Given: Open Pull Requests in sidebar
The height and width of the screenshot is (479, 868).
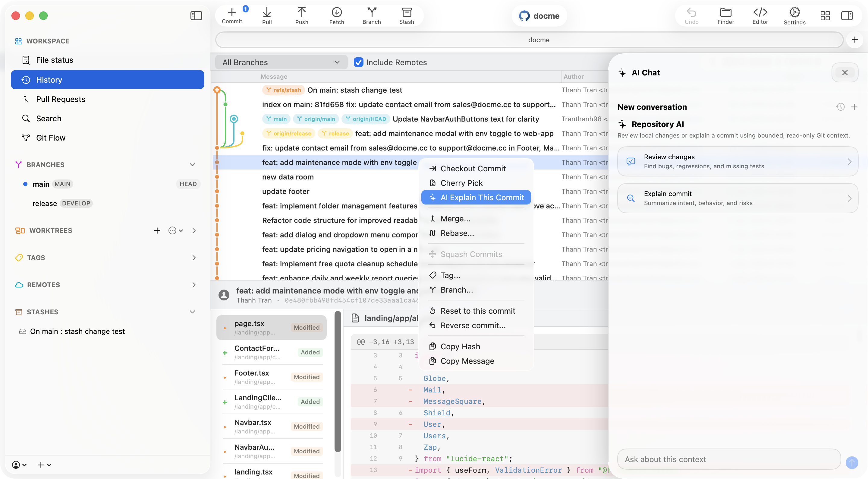Looking at the screenshot, I should click(107, 99).
